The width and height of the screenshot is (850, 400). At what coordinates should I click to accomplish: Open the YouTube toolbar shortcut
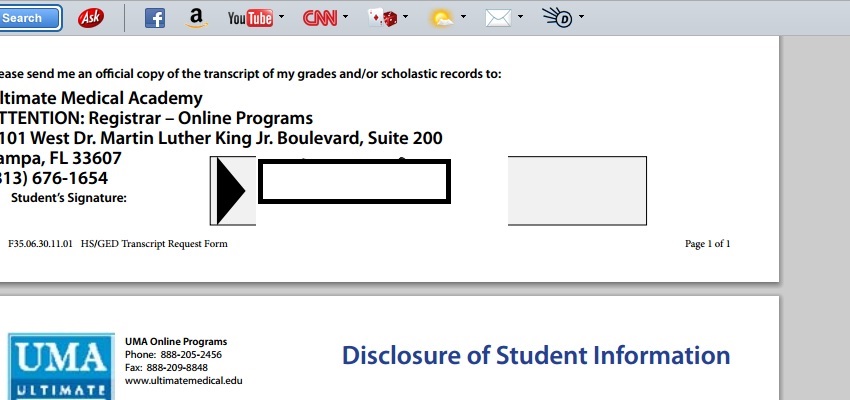tap(250, 18)
